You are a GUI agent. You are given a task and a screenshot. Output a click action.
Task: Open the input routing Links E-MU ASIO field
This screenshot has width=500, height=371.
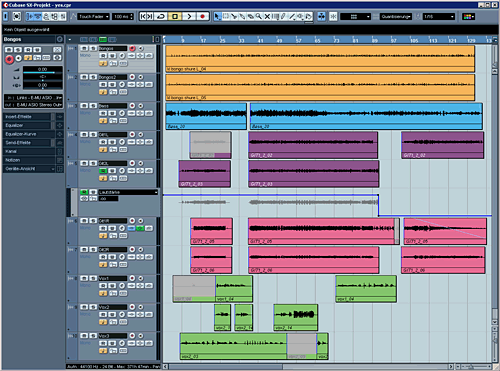click(x=33, y=98)
